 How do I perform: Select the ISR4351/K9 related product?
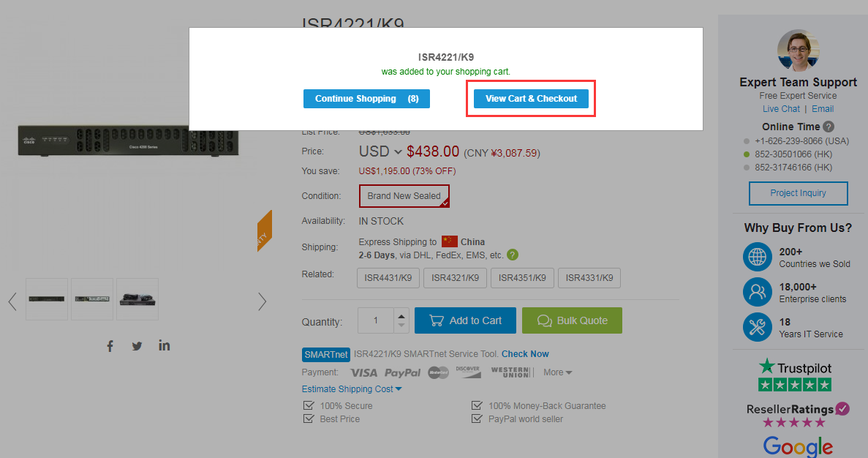click(x=522, y=278)
